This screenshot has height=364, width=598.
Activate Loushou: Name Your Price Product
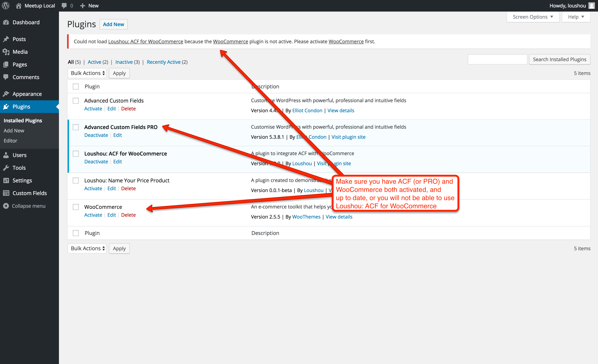coord(93,189)
